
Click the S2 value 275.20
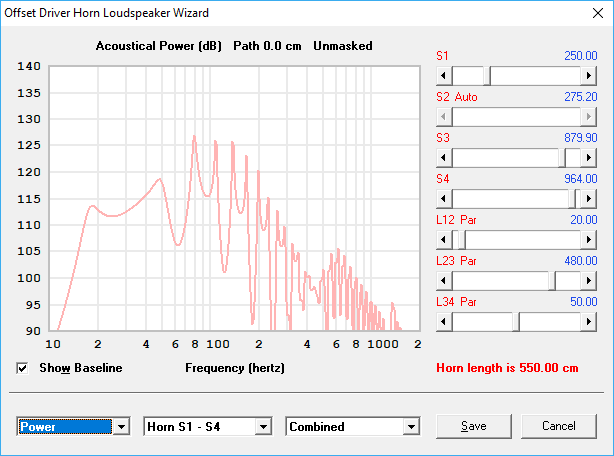tap(581, 97)
